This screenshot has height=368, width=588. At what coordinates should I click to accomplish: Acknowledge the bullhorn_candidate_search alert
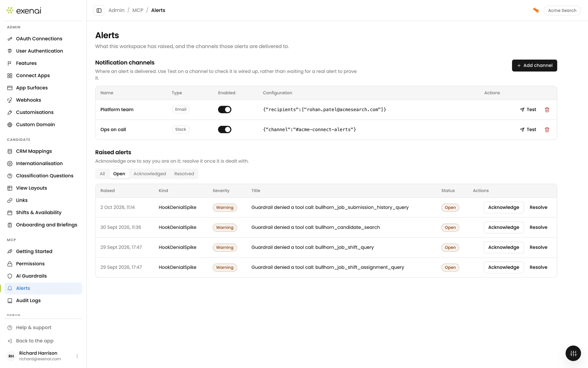503,227
